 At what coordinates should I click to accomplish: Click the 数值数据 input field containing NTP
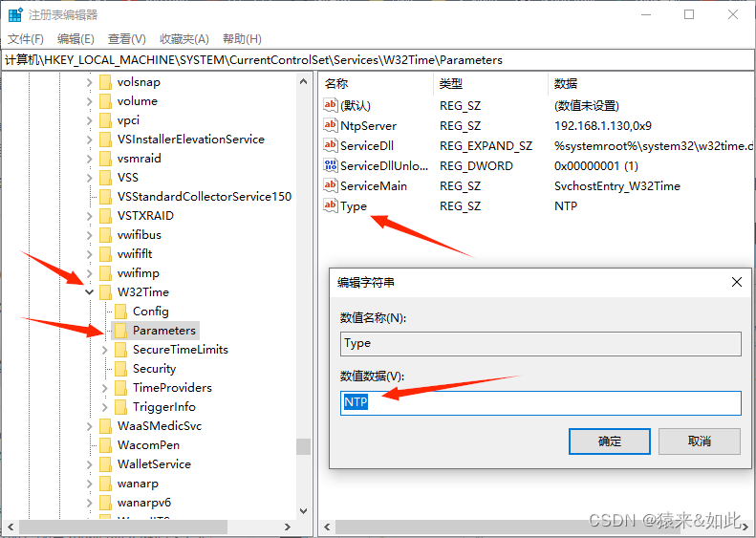tap(541, 403)
